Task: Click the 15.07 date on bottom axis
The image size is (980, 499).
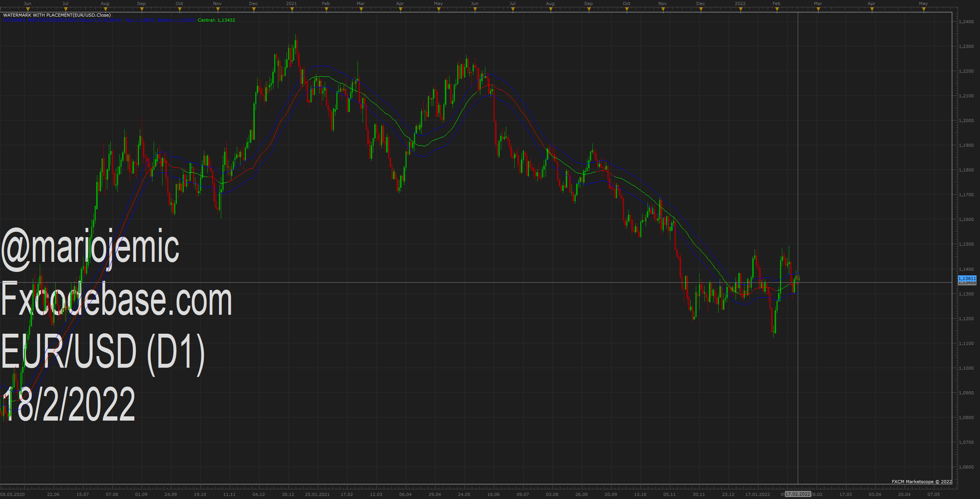Action: 83,494
